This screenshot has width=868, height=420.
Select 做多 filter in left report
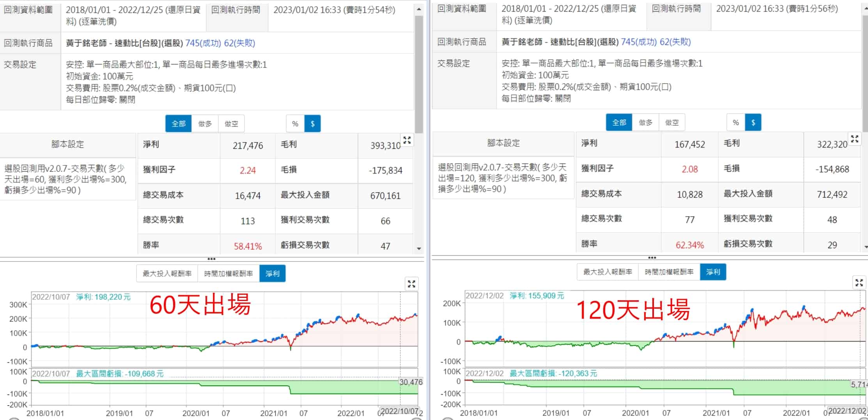(205, 124)
